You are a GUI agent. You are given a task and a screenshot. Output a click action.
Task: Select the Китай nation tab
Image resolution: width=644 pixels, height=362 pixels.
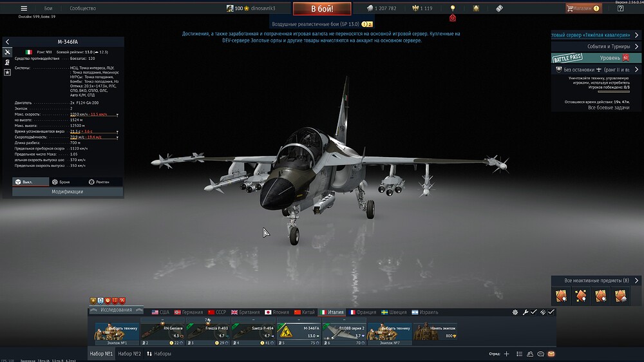tap(305, 312)
